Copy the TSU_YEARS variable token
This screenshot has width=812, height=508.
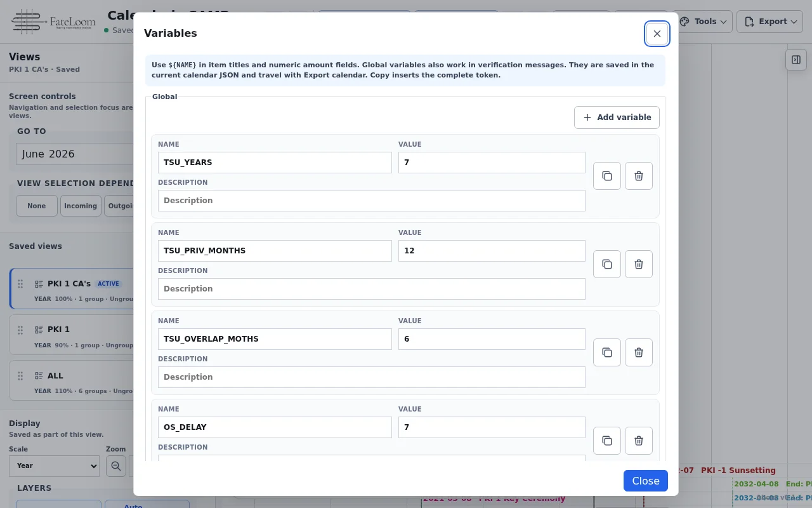pos(606,176)
